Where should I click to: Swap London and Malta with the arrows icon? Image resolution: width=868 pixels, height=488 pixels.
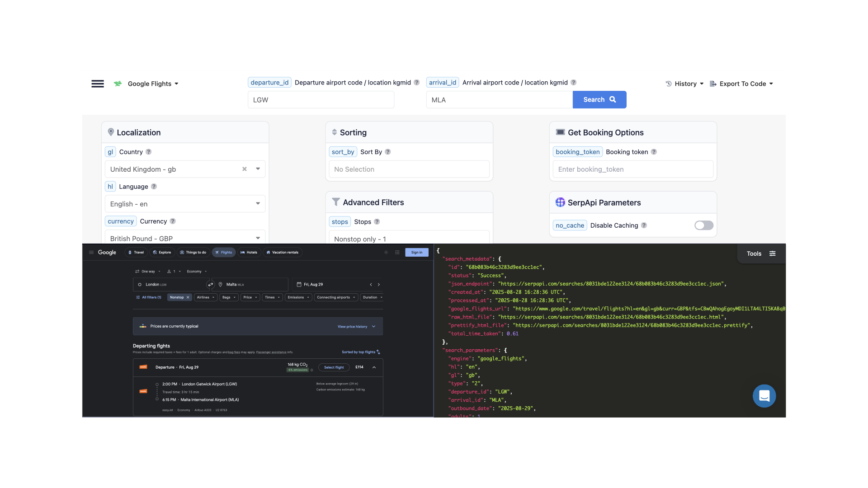(210, 285)
